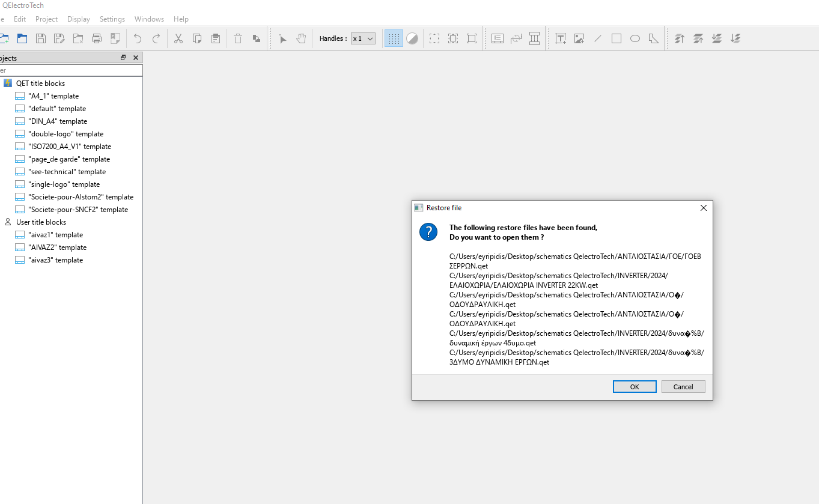819x504 pixels.
Task: Toggle the grid display button
Action: coord(394,38)
